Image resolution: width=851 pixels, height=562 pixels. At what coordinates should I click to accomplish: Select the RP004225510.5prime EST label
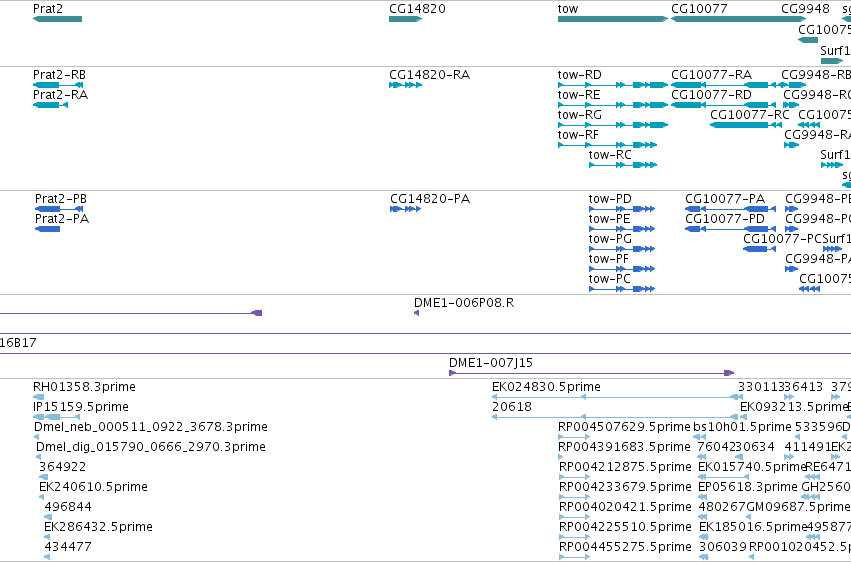tap(625, 527)
